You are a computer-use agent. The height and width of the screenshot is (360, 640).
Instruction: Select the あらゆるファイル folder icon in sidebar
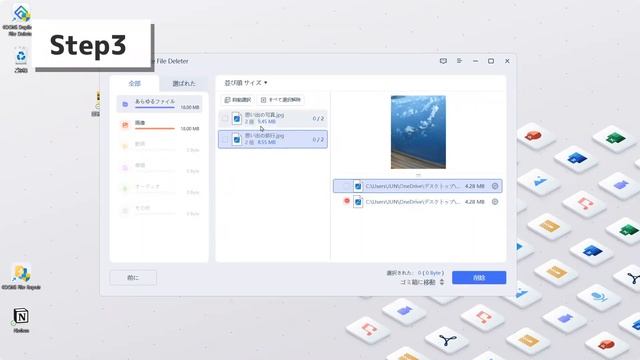(125, 104)
